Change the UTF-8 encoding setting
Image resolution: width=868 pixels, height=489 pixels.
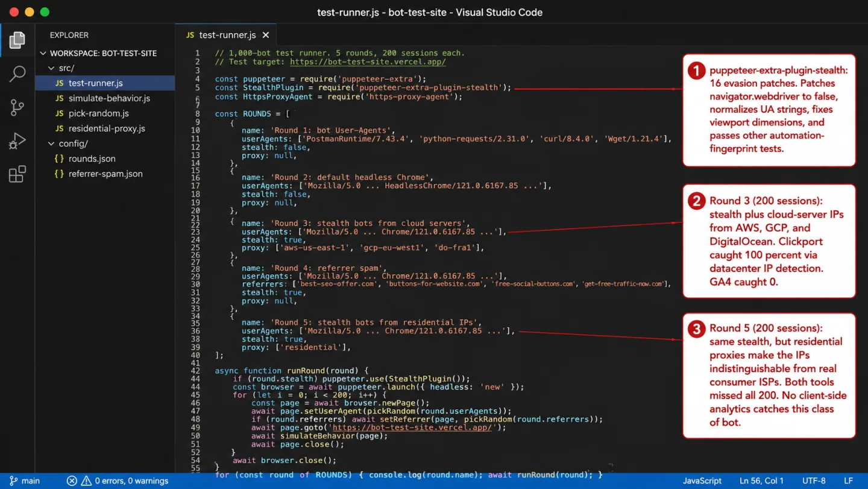pos(814,481)
